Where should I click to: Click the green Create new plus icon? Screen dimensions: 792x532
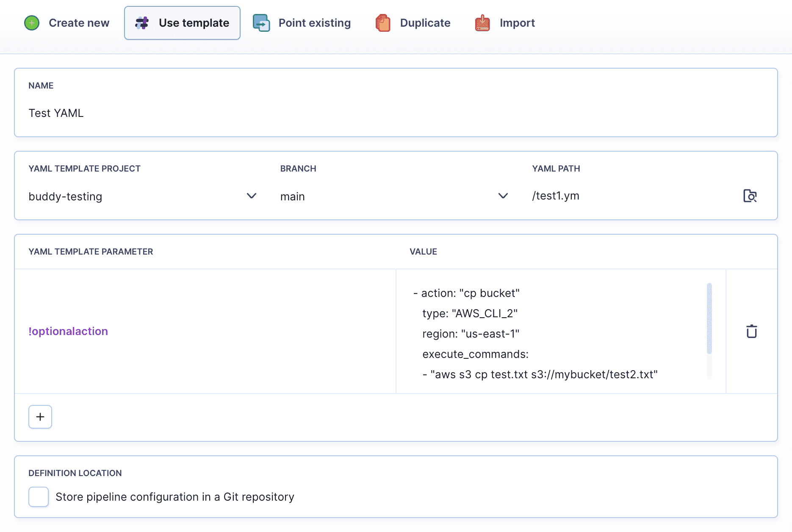coord(32,23)
